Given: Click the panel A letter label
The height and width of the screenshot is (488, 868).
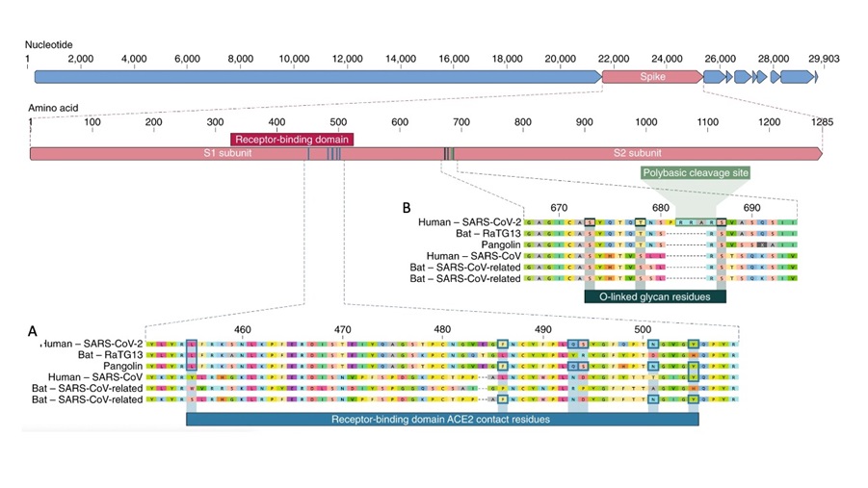Looking at the screenshot, I should (x=33, y=331).
